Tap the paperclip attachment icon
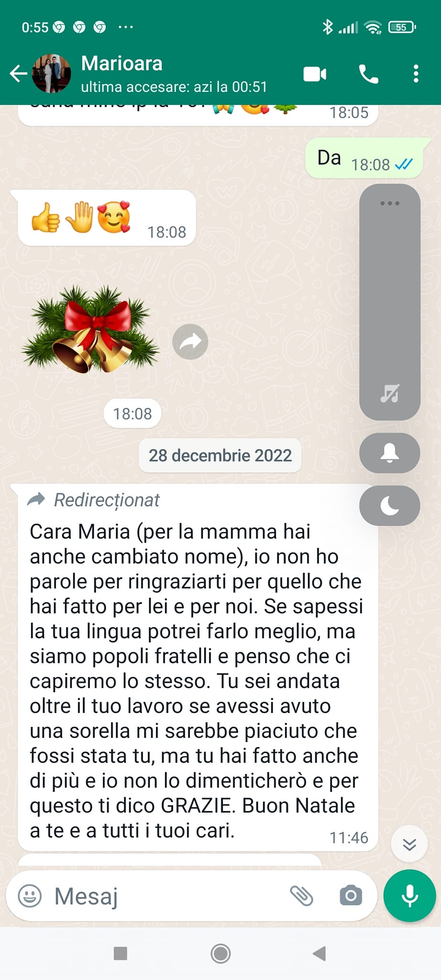The width and height of the screenshot is (441, 980). [301, 895]
